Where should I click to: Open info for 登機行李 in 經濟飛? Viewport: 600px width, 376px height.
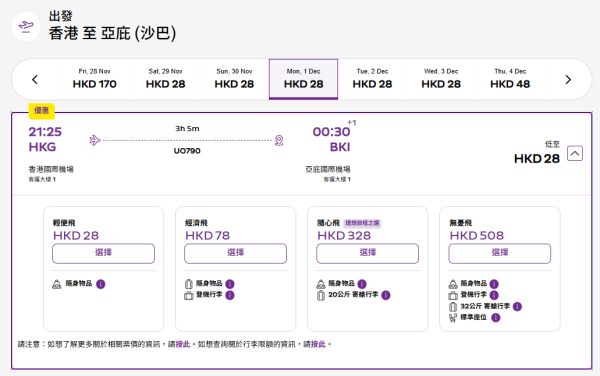[230, 295]
